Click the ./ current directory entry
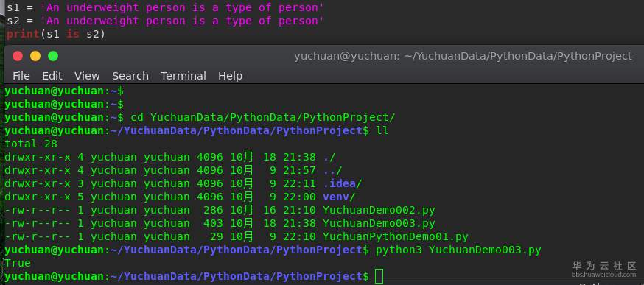Viewport: 644px width, 285px height. (x=329, y=157)
